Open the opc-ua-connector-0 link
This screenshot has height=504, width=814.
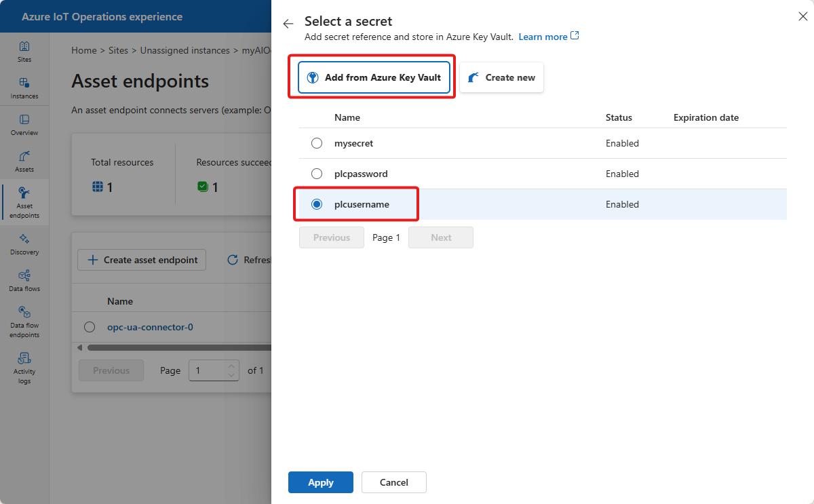click(150, 327)
